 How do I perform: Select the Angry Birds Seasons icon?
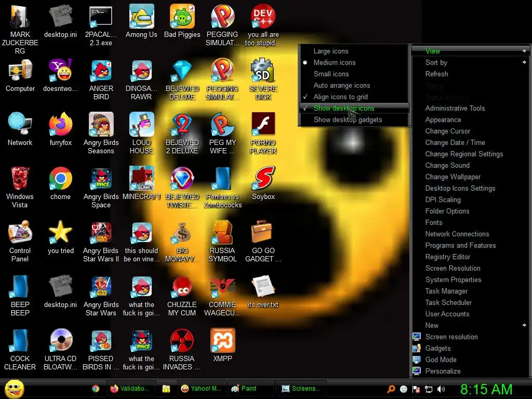point(101,134)
